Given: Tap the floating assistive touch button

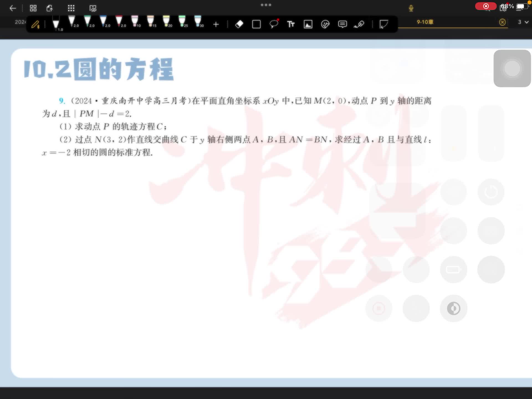Looking at the screenshot, I should 512,68.
